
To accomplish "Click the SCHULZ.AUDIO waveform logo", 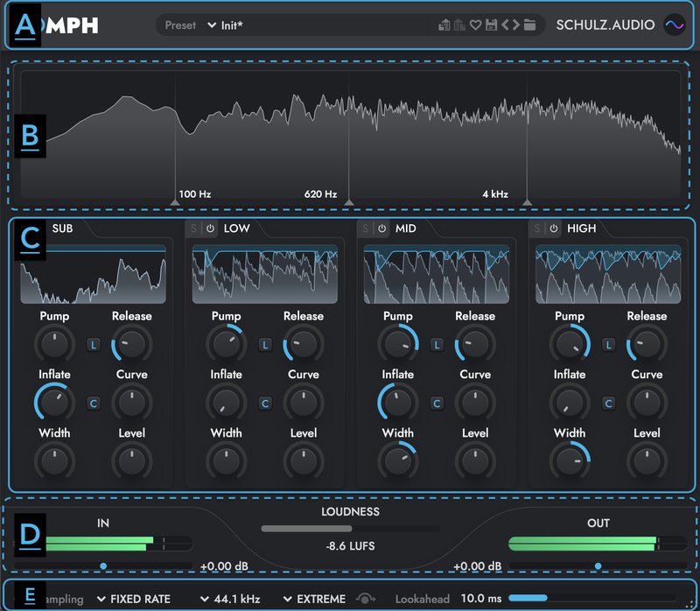I will click(x=673, y=25).
